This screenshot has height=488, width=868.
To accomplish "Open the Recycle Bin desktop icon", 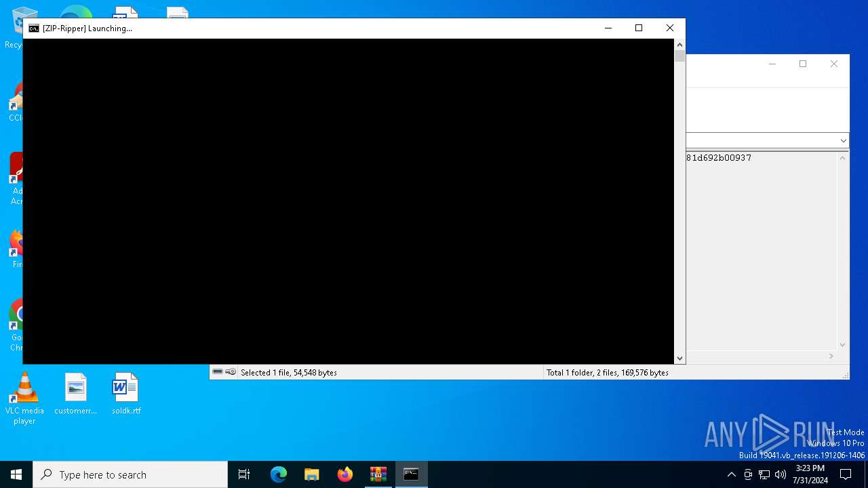I will 14,28.
